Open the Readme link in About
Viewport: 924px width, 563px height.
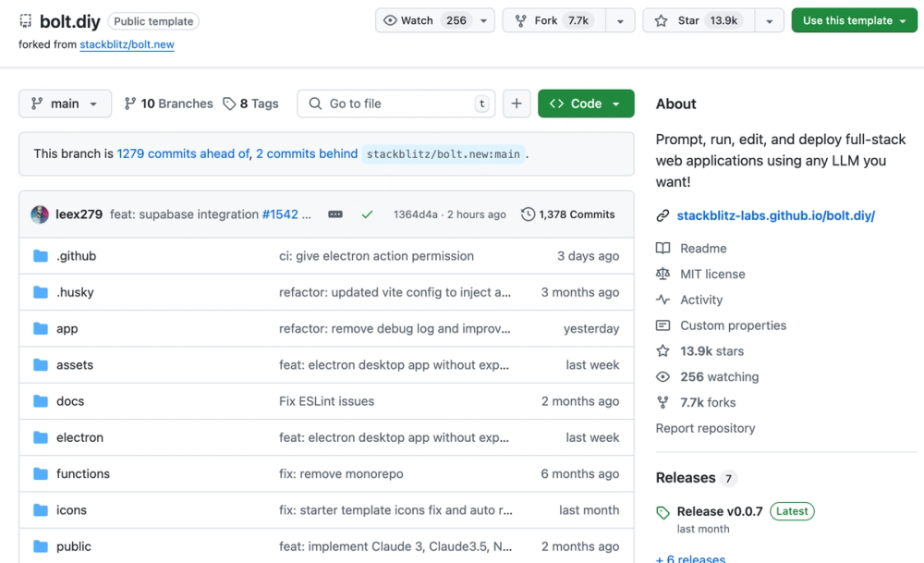703,248
